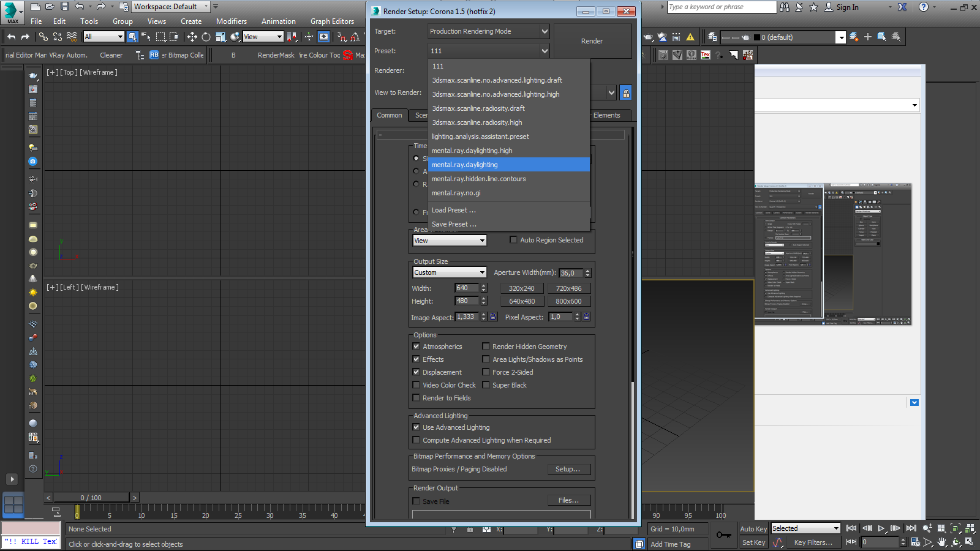Open the Workspace Default dropdown
980x551 pixels.
click(171, 7)
